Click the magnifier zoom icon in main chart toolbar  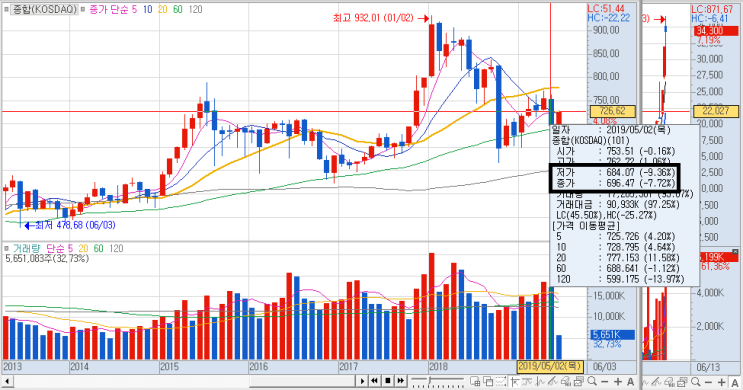592,381
